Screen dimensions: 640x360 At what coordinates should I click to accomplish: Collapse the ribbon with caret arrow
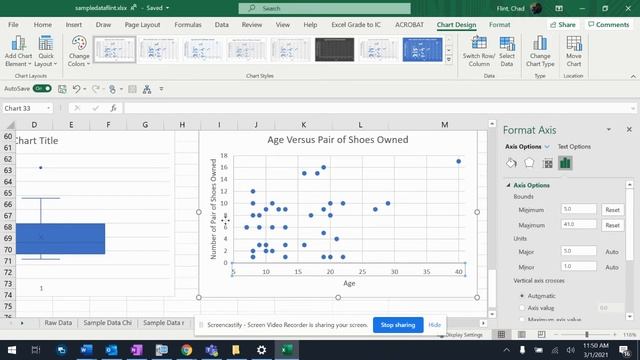tap(633, 76)
